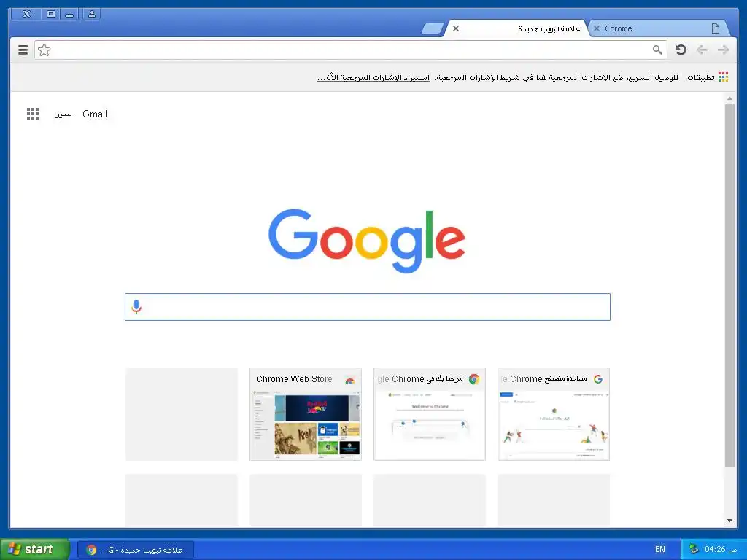
Task: Click the scrollbar down arrow
Action: click(729, 521)
